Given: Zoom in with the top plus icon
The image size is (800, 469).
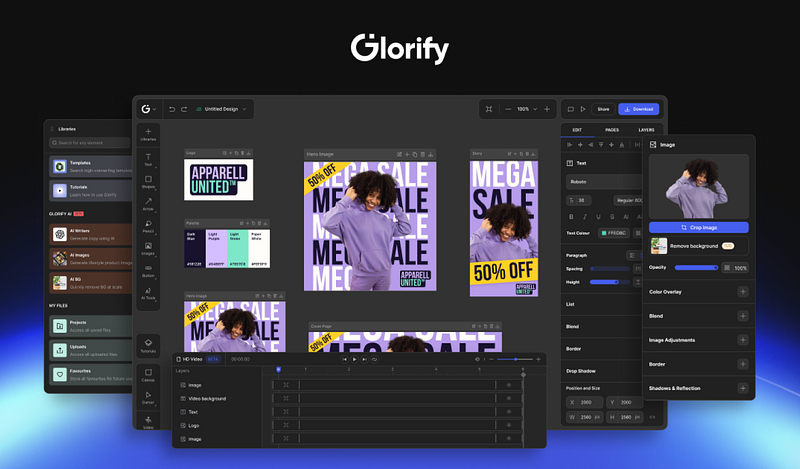Looking at the screenshot, I should (x=547, y=109).
